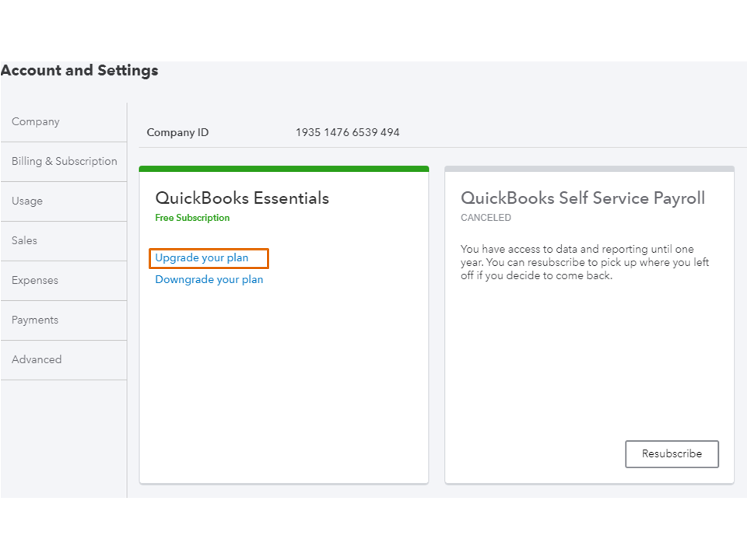This screenshot has height=560, width=747.
Task: Click the QuickBooks Self Service Payroll heading
Action: point(583,198)
